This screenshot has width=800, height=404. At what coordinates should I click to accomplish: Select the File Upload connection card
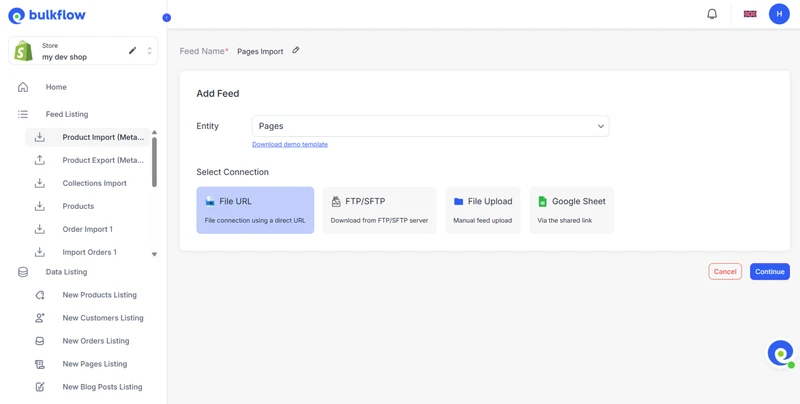click(483, 210)
